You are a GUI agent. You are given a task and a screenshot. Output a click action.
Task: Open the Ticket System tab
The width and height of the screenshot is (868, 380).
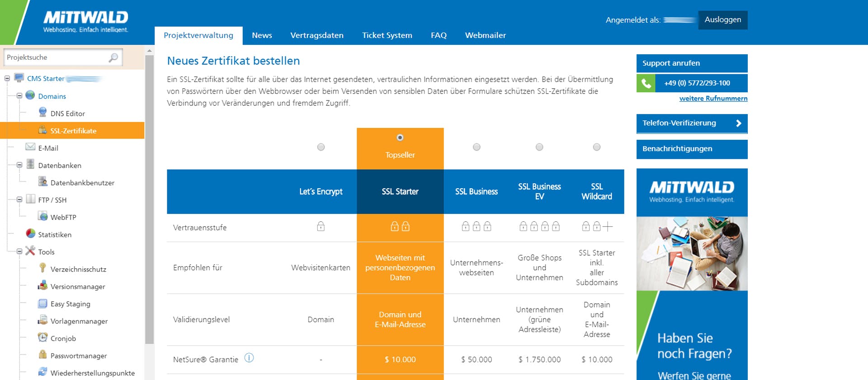coord(387,35)
